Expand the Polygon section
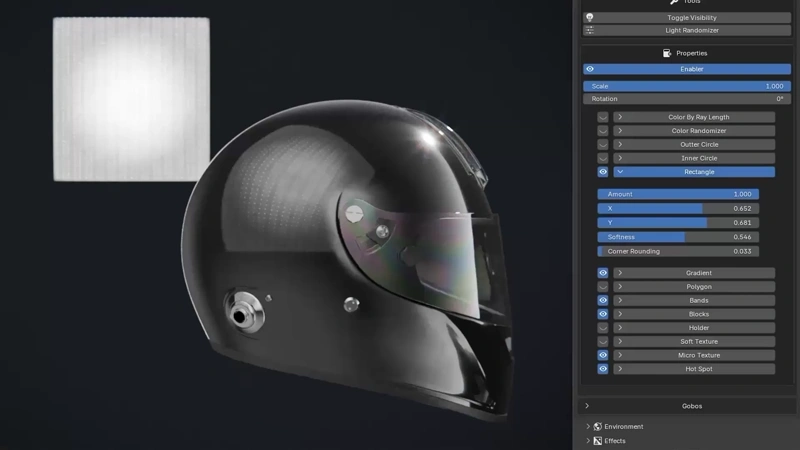 [620, 287]
